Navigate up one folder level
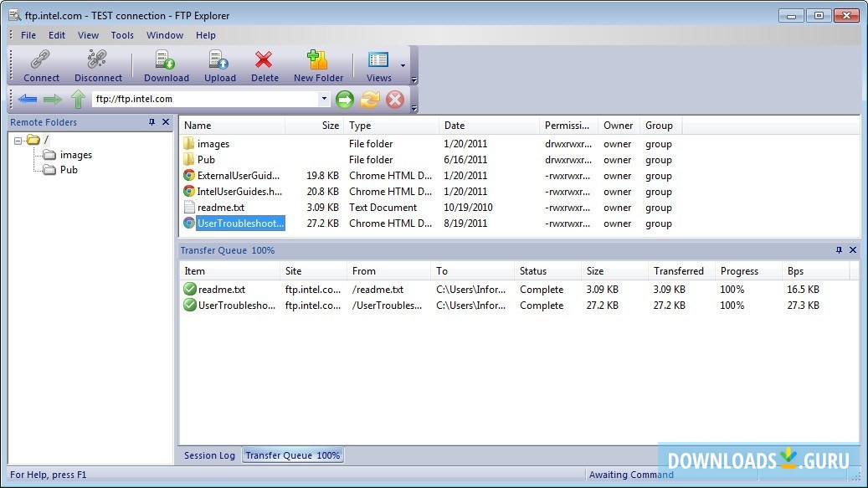The width and height of the screenshot is (868, 488). (78, 100)
